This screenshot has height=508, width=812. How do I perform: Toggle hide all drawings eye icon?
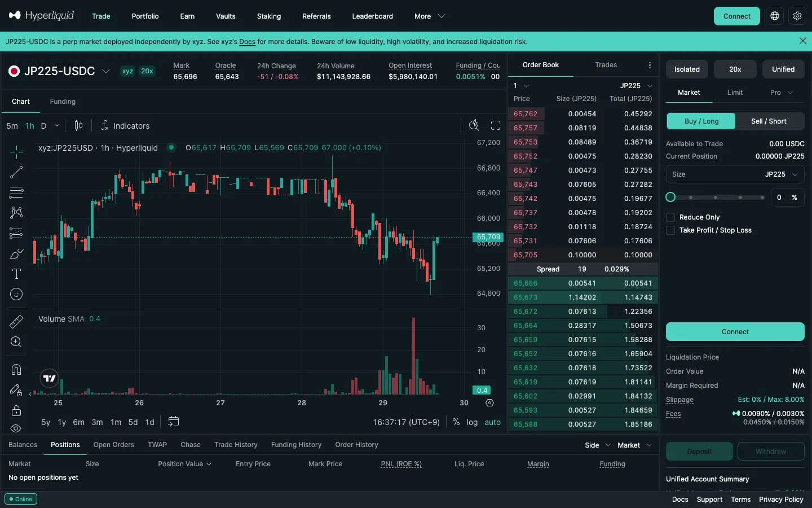tap(16, 428)
